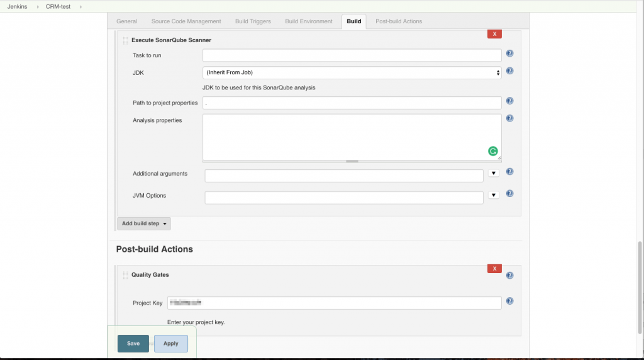The height and width of the screenshot is (360, 644).
Task: Click the Analysis properties resize bar
Action: 352,162
